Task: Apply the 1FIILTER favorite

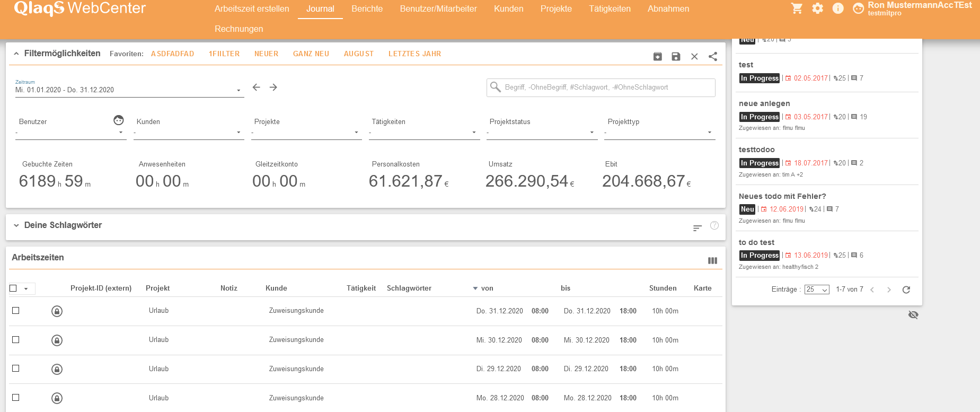Action: (224, 54)
